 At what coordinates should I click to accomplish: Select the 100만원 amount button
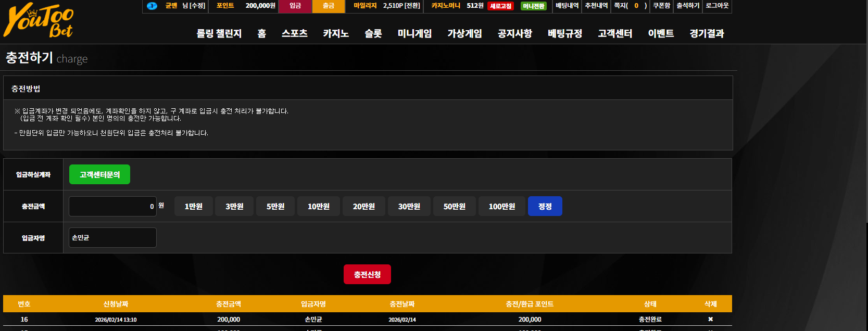click(x=502, y=206)
